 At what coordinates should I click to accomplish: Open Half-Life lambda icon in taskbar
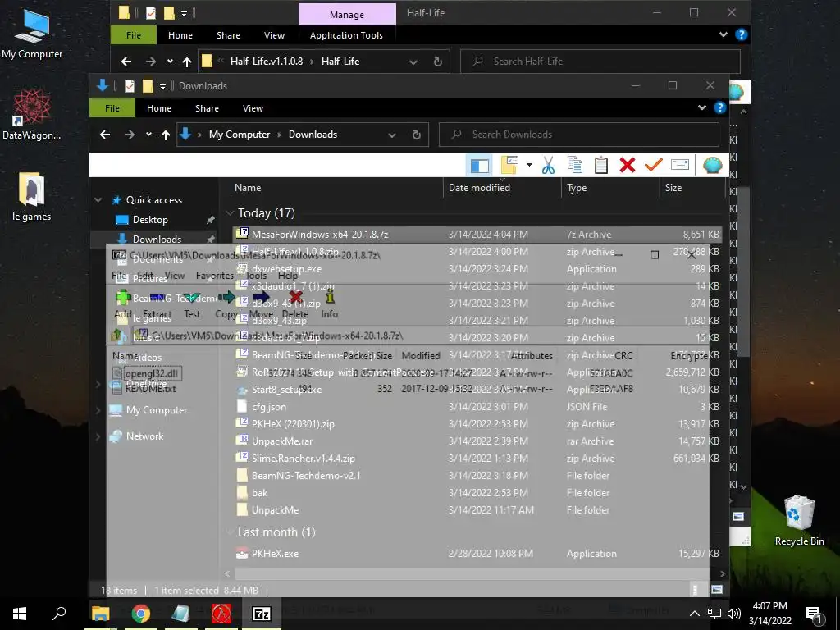221,614
